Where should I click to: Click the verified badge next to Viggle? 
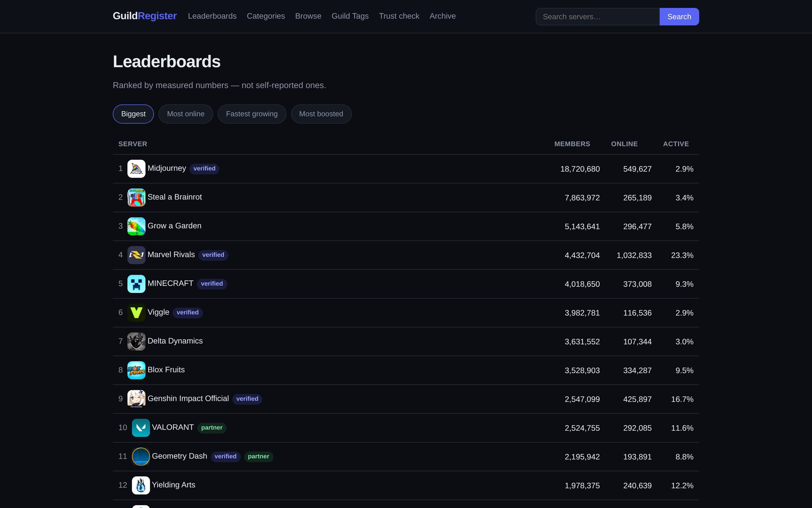click(x=187, y=312)
